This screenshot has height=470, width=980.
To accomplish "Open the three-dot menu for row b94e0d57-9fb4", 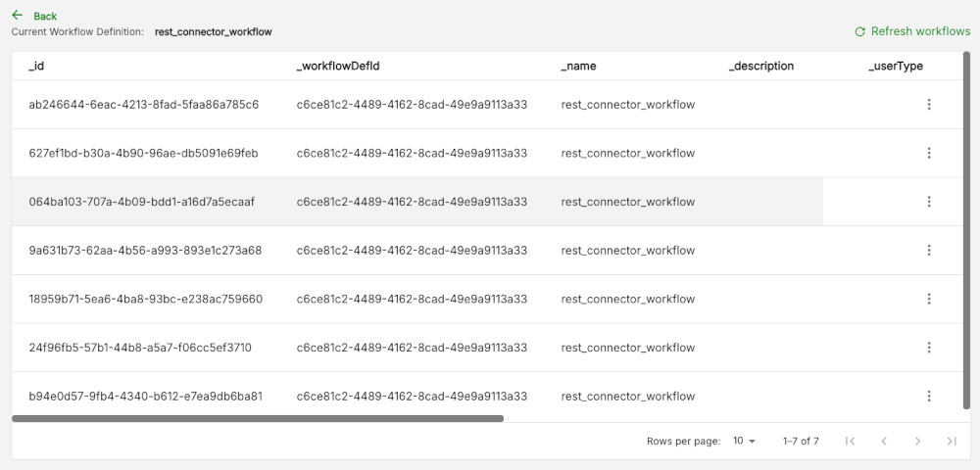I will pos(929,397).
